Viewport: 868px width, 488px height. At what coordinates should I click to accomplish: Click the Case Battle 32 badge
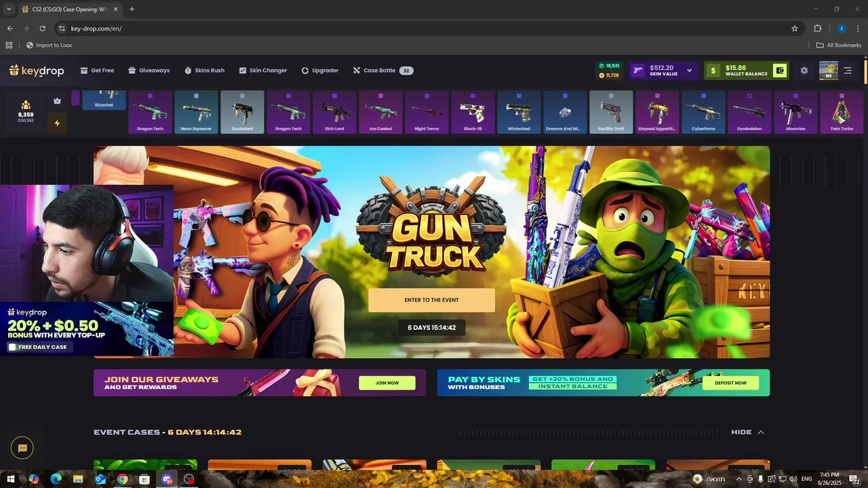(406, 70)
